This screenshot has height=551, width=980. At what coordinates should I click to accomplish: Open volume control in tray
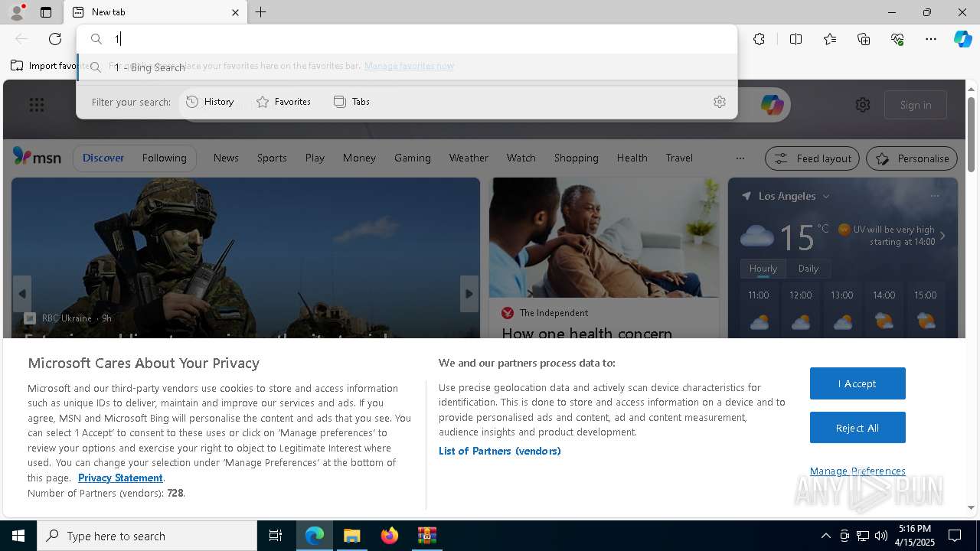[880, 536]
